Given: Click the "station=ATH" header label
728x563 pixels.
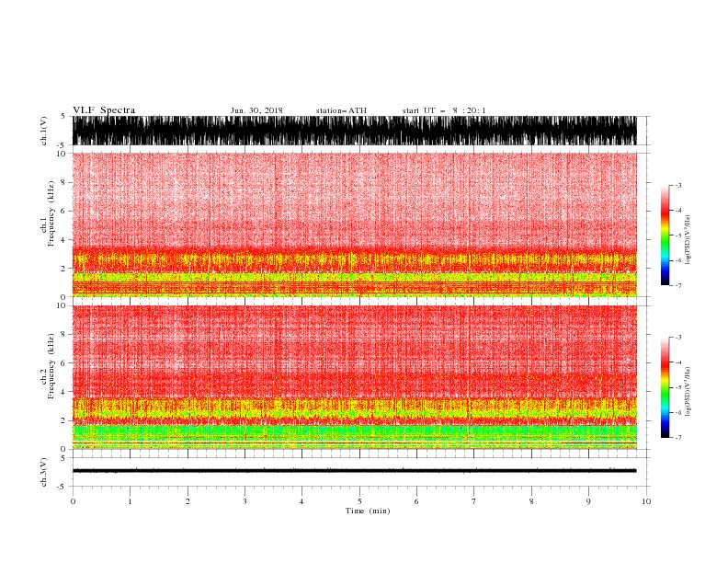Looking at the screenshot, I should click(341, 110).
